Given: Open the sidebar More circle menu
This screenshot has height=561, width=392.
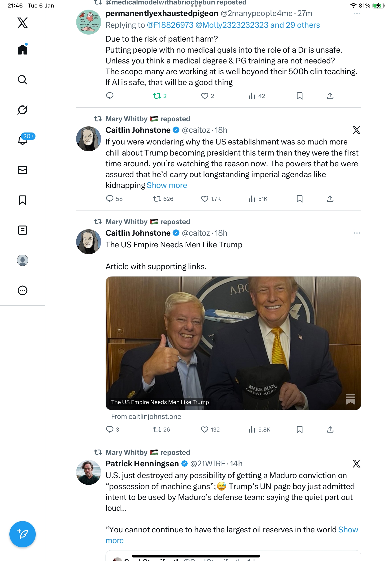Looking at the screenshot, I should click(23, 290).
